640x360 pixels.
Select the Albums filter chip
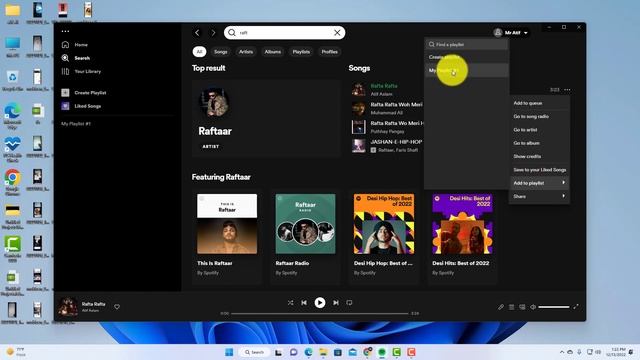tap(273, 52)
